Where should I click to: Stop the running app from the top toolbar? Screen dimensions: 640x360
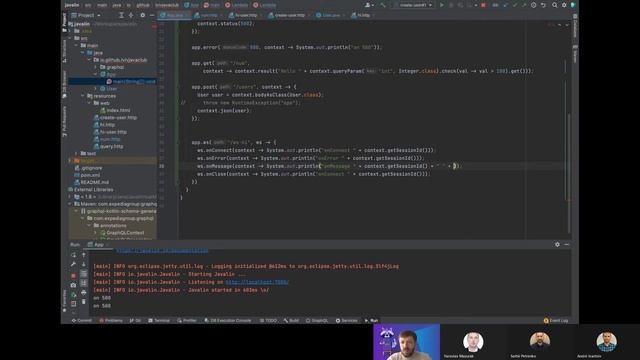[x=483, y=5]
